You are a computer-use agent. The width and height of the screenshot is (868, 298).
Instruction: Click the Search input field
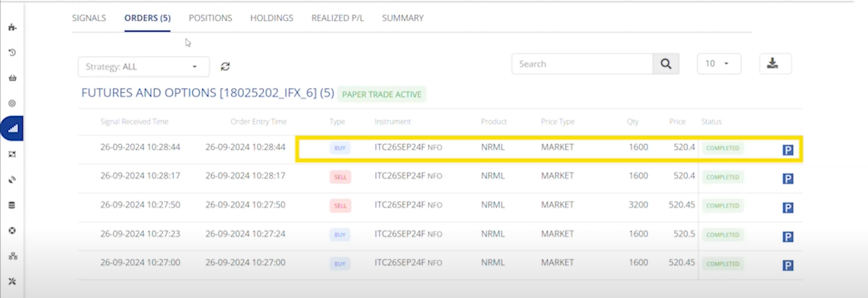click(582, 64)
